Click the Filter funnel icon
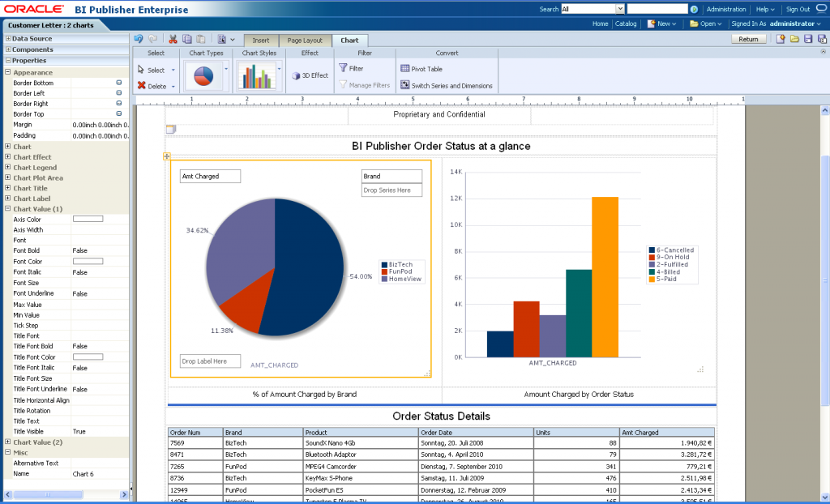Viewport: 830px width, 504px height. coord(344,69)
